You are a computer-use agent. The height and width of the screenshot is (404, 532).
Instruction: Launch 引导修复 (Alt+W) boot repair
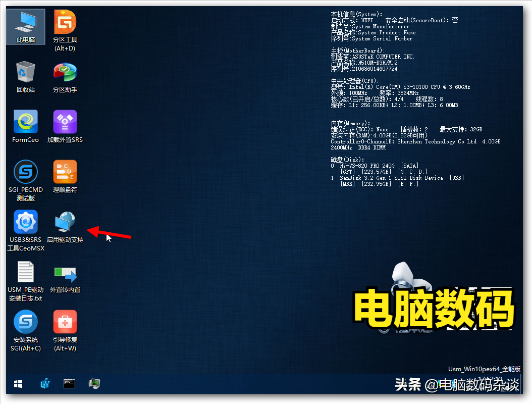tap(65, 331)
